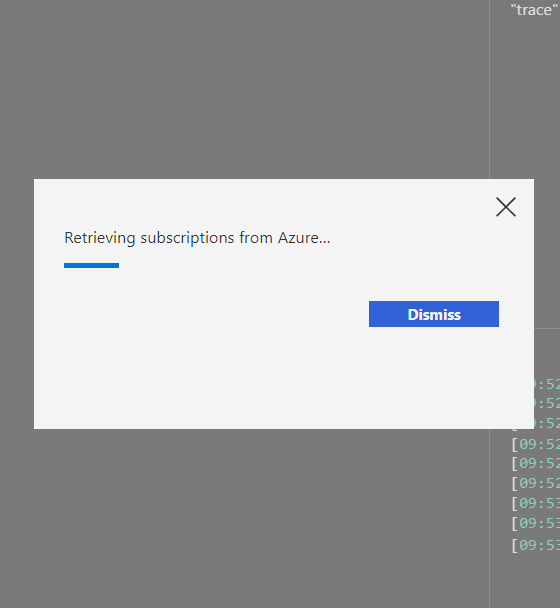
Task: Close the Azure subscriptions dialog with X
Action: click(x=506, y=207)
